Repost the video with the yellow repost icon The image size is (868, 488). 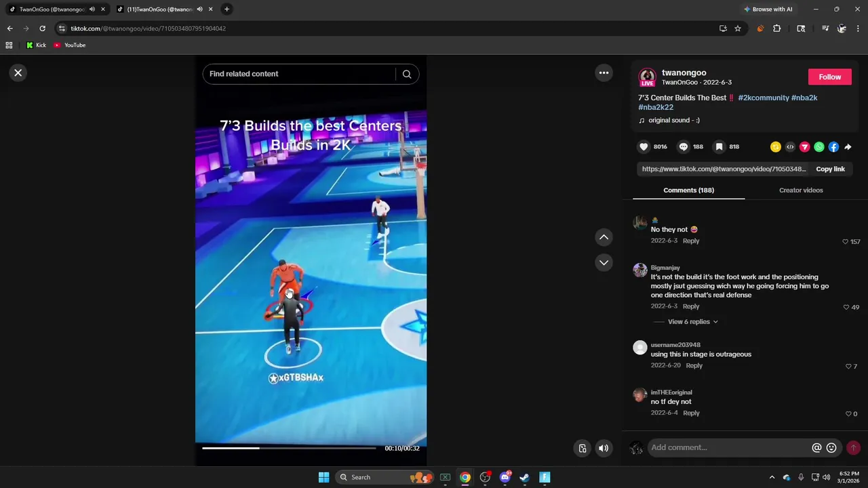(x=776, y=147)
